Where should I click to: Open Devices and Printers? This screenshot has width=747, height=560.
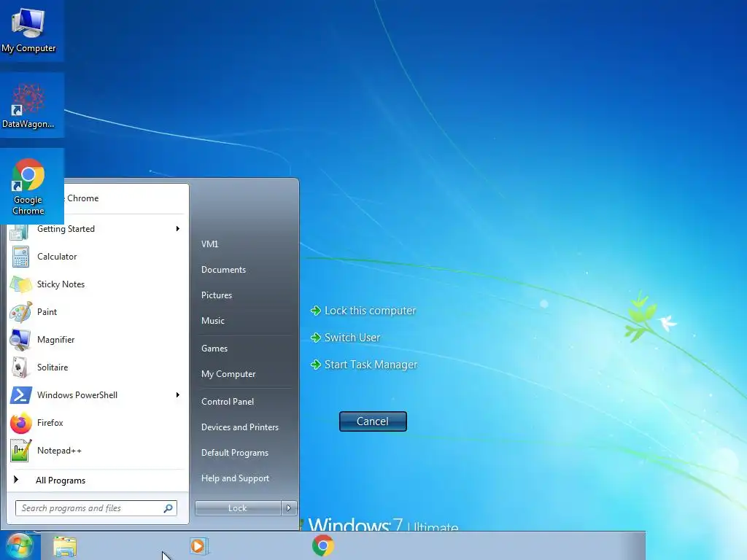[239, 427]
